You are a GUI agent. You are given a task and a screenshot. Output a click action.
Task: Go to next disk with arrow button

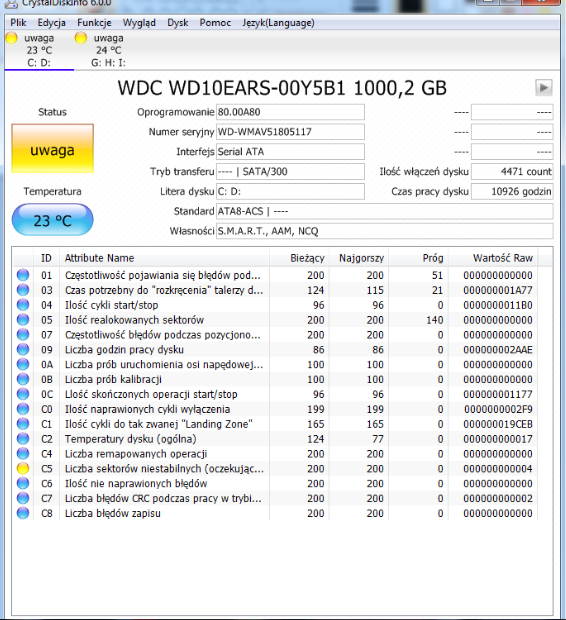pos(543,87)
